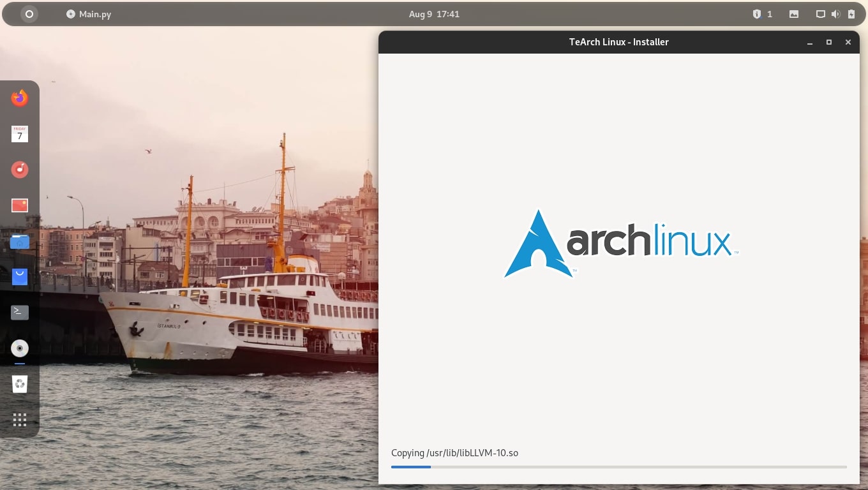
Task: Click the 'Copying /usr/lib/libLLVM-10.so' status text
Action: coord(454,453)
